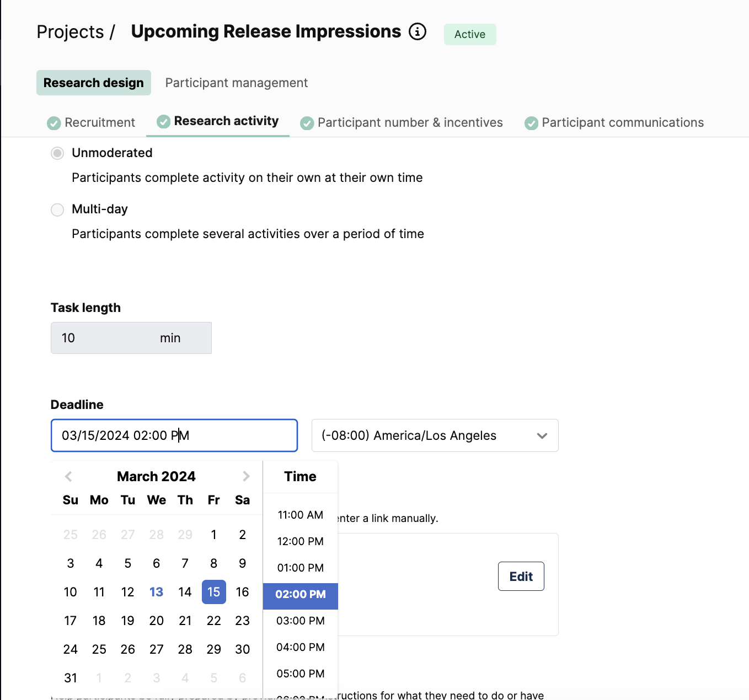Viewport: 749px width, 700px height.
Task: Select March 22 in the calendar
Action: pos(214,621)
